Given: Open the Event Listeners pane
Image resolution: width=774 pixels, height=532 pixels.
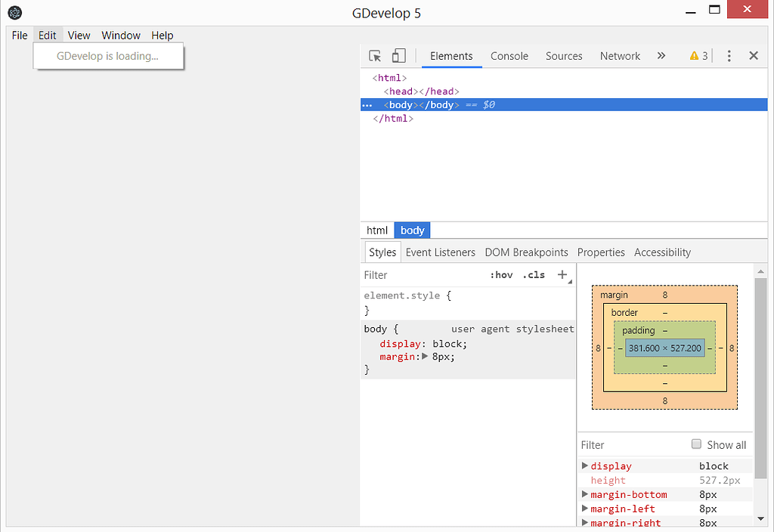Looking at the screenshot, I should [441, 252].
